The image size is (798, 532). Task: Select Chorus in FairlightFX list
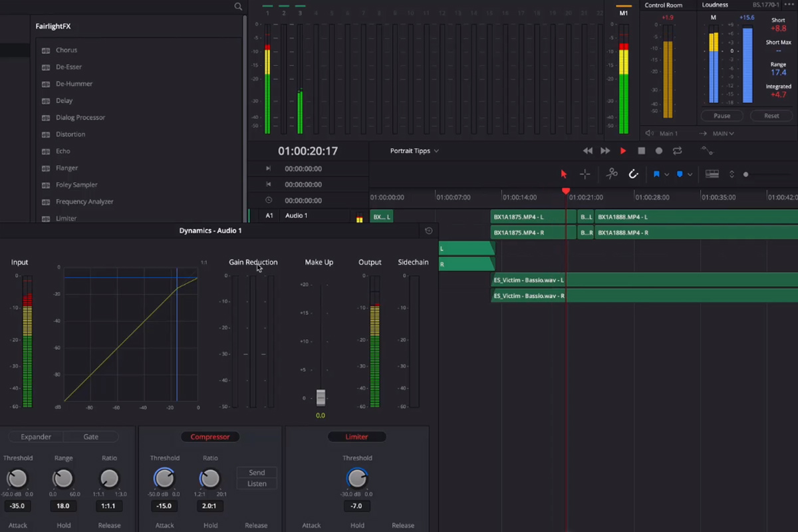[66, 50]
